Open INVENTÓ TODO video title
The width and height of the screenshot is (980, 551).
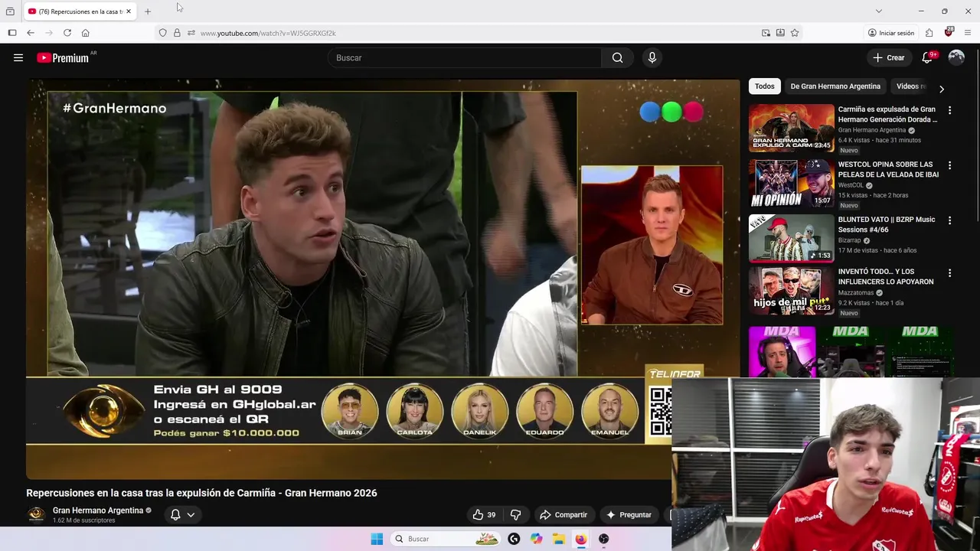coord(886,276)
